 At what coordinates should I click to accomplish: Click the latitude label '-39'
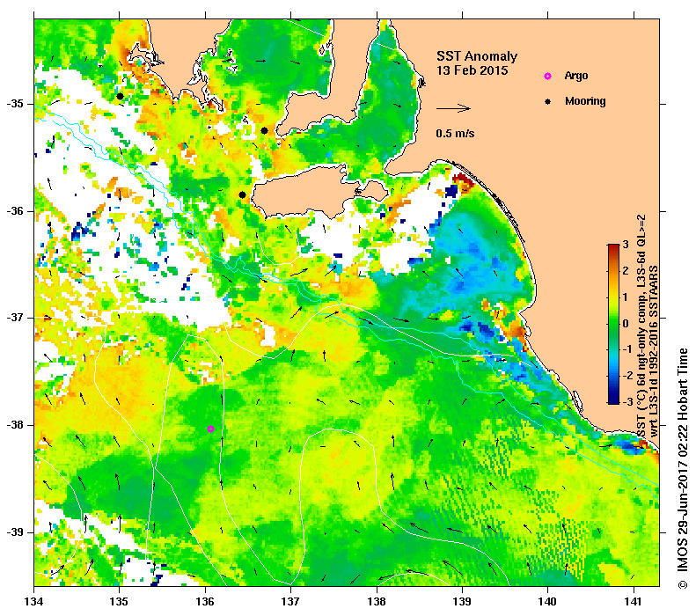tap(15, 532)
